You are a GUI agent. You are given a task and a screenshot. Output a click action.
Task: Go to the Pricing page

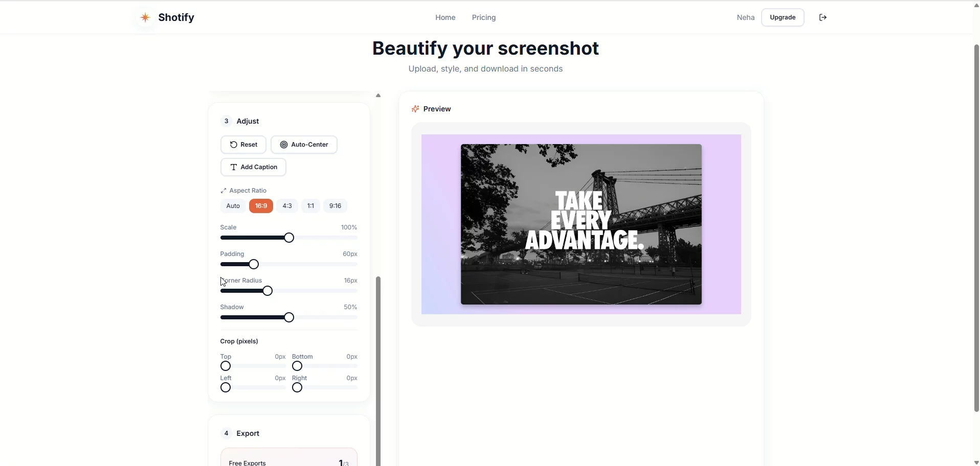pos(483,17)
